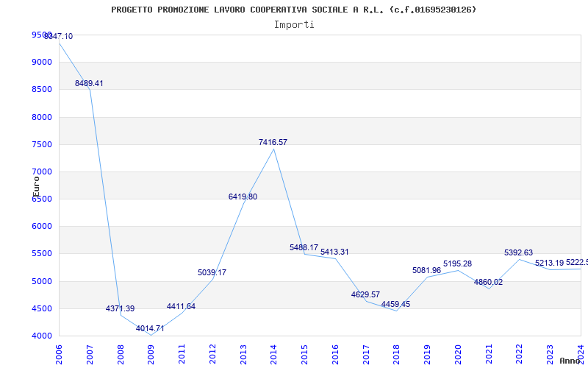Click y-axis value 4500

tap(42, 308)
